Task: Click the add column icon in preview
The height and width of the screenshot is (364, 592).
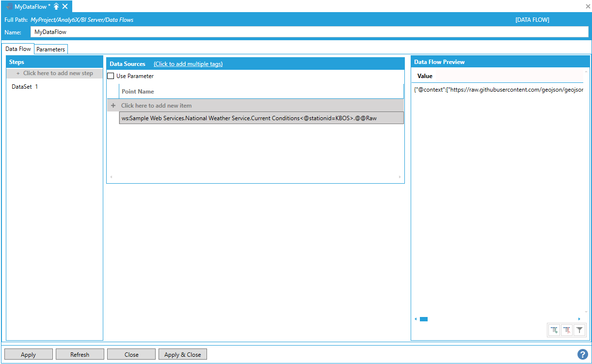Action: pyautogui.click(x=554, y=330)
